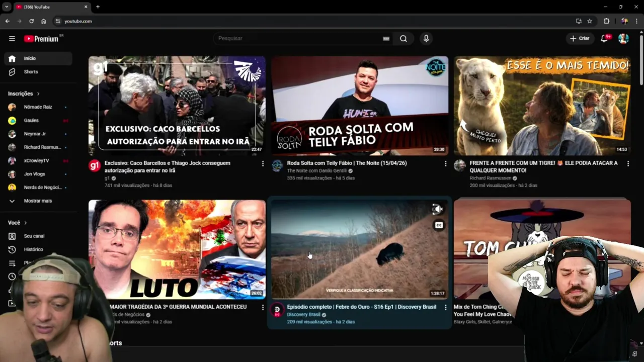Image resolution: width=644 pixels, height=362 pixels.
Task: Open the browser extensions puzzle icon
Action: pos(606,21)
